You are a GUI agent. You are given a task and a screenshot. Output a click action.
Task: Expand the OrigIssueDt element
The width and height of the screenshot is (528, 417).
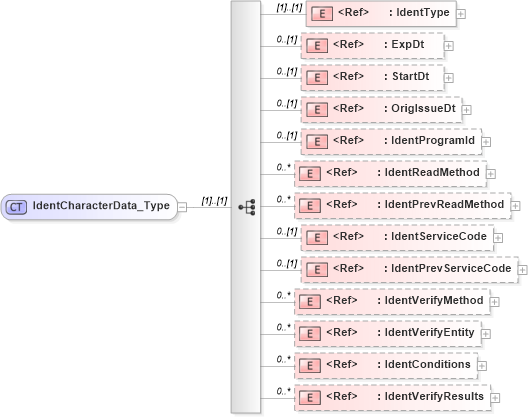pos(466,110)
